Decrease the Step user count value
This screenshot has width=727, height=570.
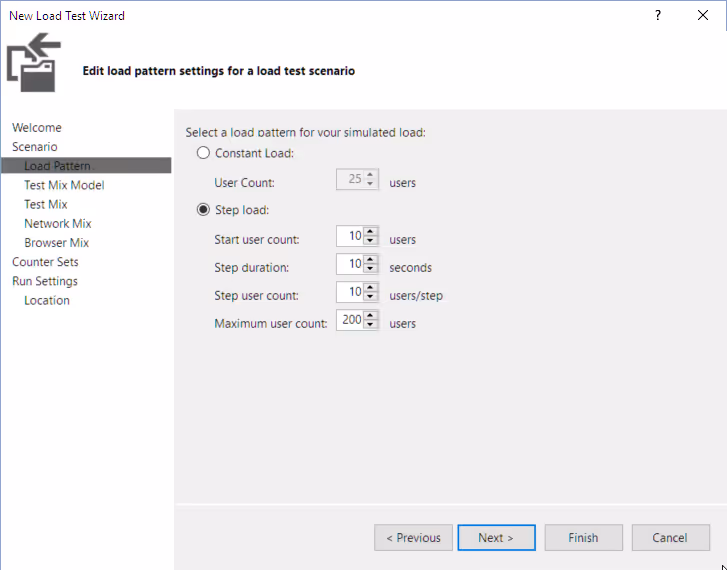370,296
